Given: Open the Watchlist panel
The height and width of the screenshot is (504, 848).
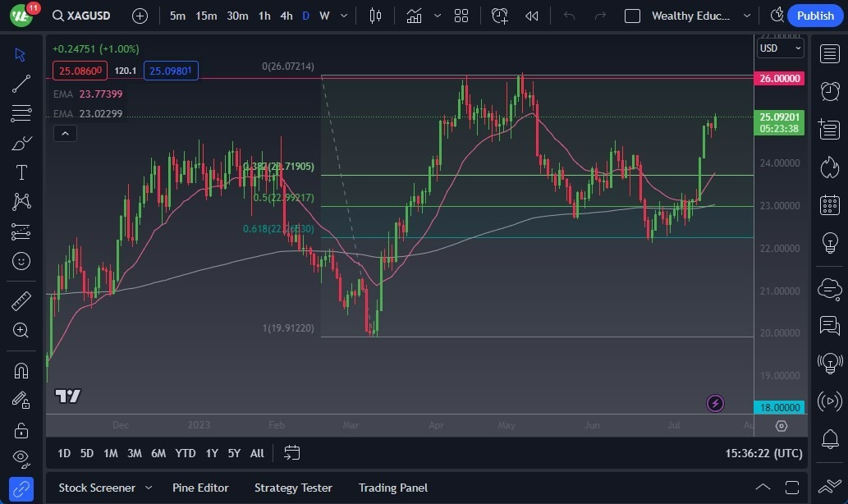Looking at the screenshot, I should tap(828, 53).
